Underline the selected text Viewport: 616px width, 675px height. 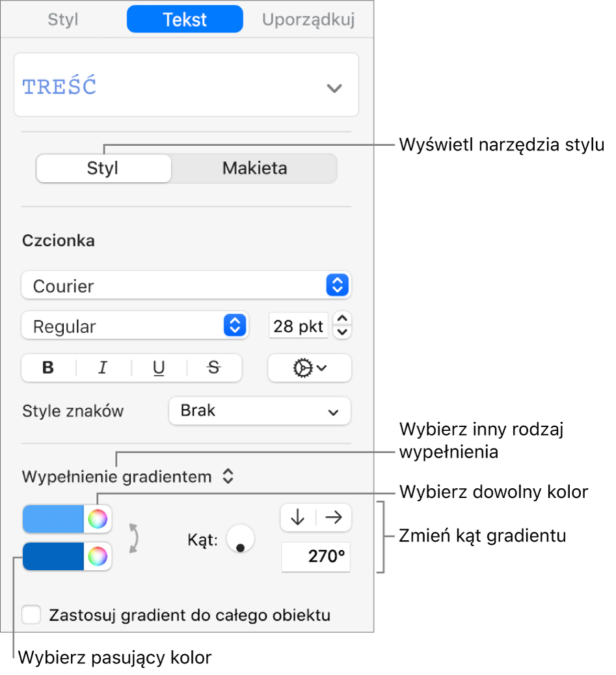pos(159,368)
